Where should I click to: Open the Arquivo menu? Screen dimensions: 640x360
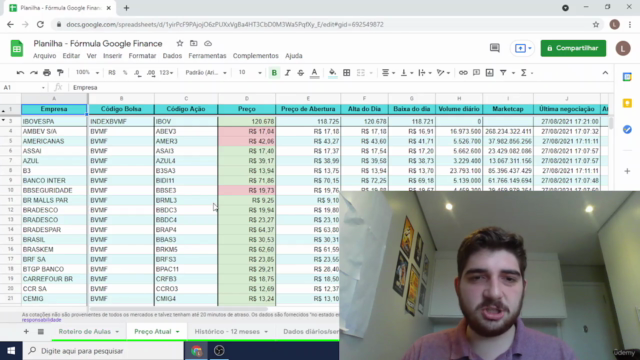[x=44, y=56]
